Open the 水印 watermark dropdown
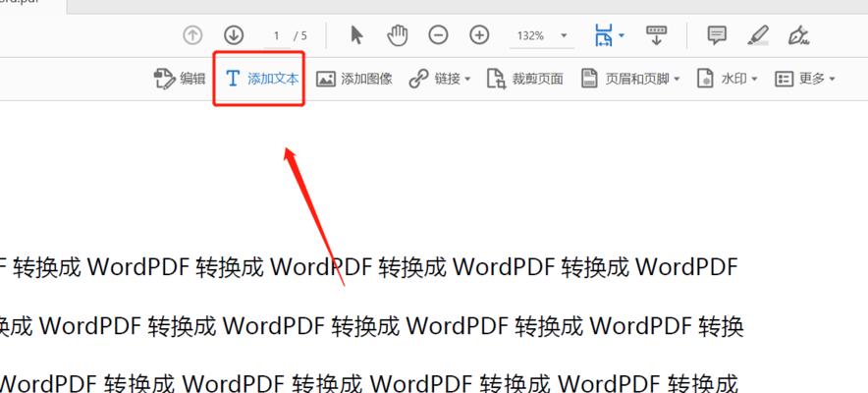This screenshot has width=868, height=393. pos(727,80)
